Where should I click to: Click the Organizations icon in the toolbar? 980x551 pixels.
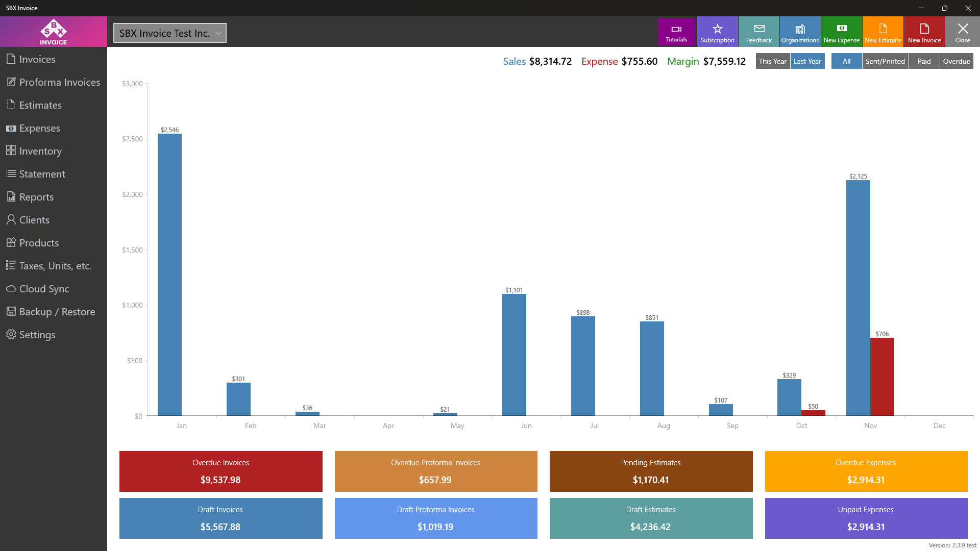coord(800,31)
